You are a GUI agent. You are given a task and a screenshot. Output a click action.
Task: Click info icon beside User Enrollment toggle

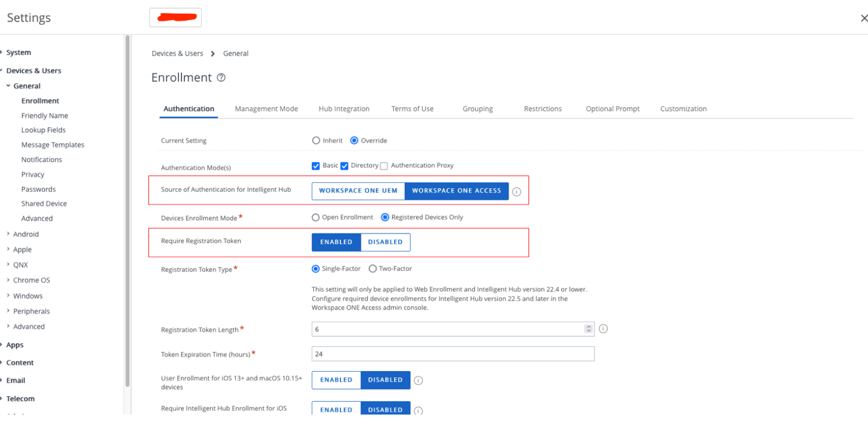(418, 380)
